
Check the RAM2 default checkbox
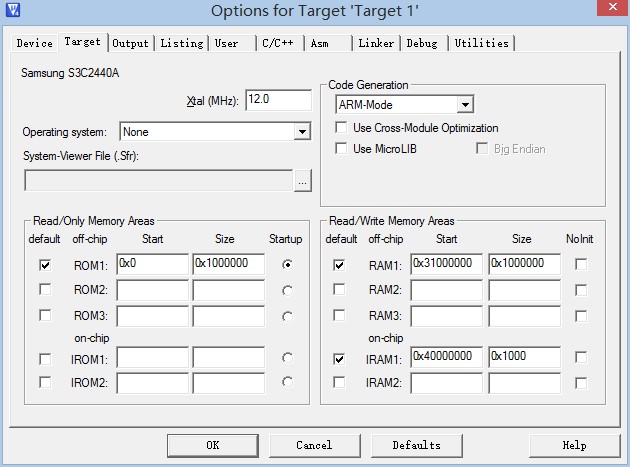[339, 289]
